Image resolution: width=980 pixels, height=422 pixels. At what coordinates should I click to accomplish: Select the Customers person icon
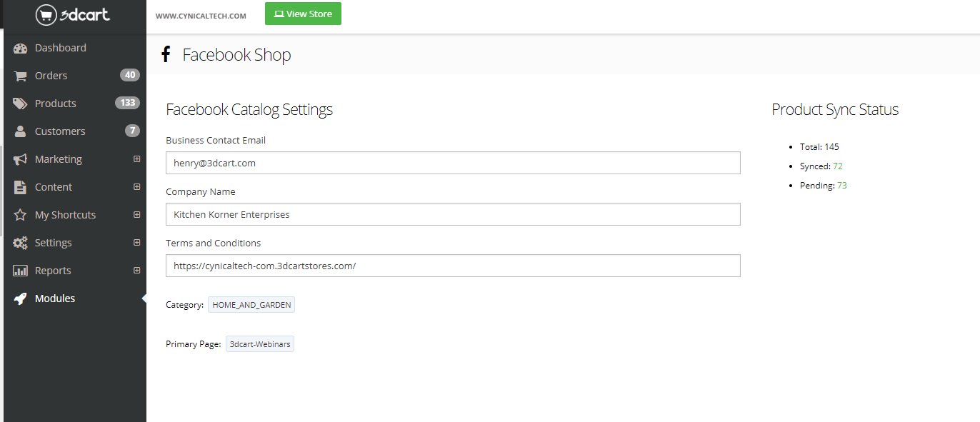[x=20, y=131]
